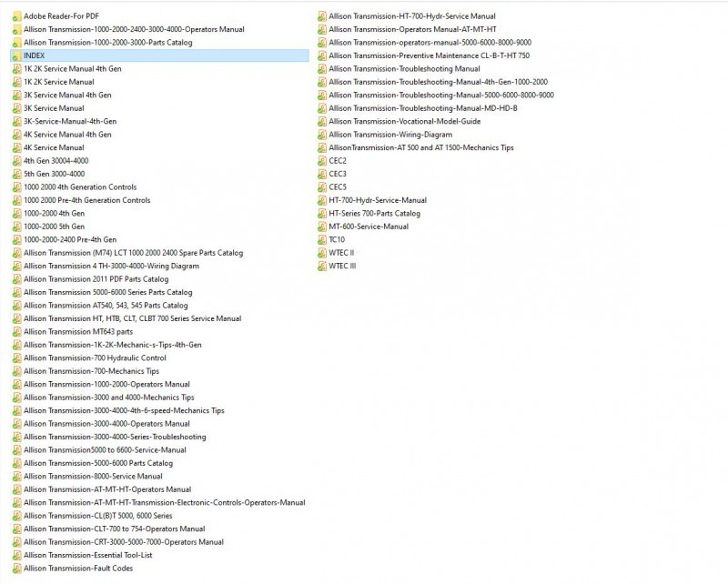728x584 pixels.
Task: Select 1000 2000 Pre-4th Generation Controls file
Action: pos(86,200)
